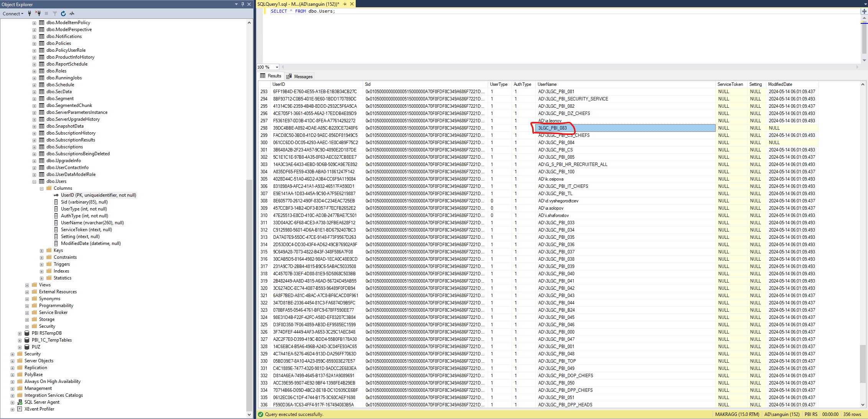
Task: Select the SQLQuery1.sql document tab
Action: tap(286, 4)
